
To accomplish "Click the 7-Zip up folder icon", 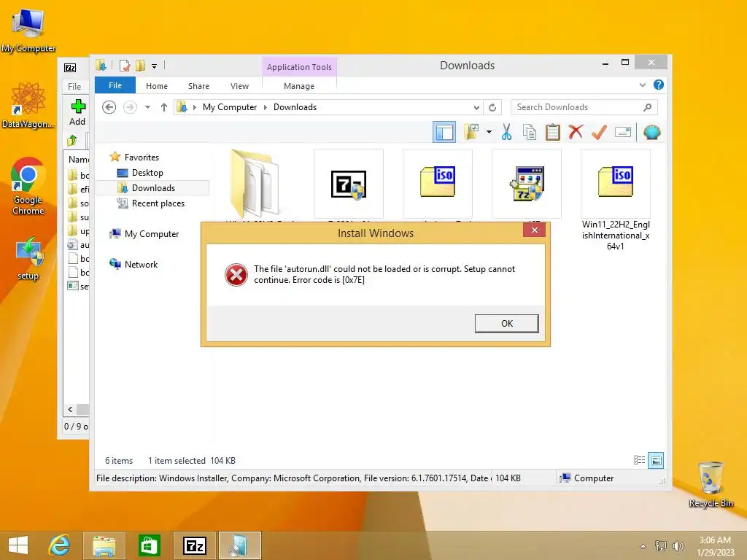I will click(x=72, y=141).
